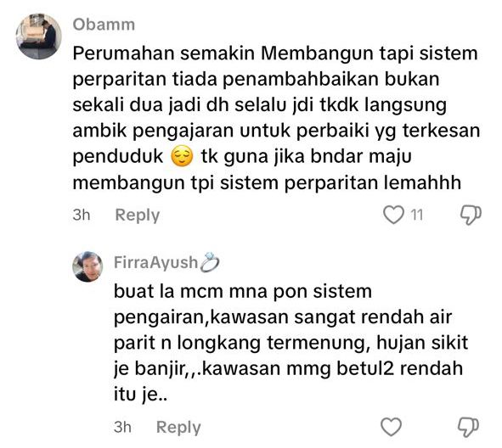Open the Obamm username link

click(x=104, y=25)
